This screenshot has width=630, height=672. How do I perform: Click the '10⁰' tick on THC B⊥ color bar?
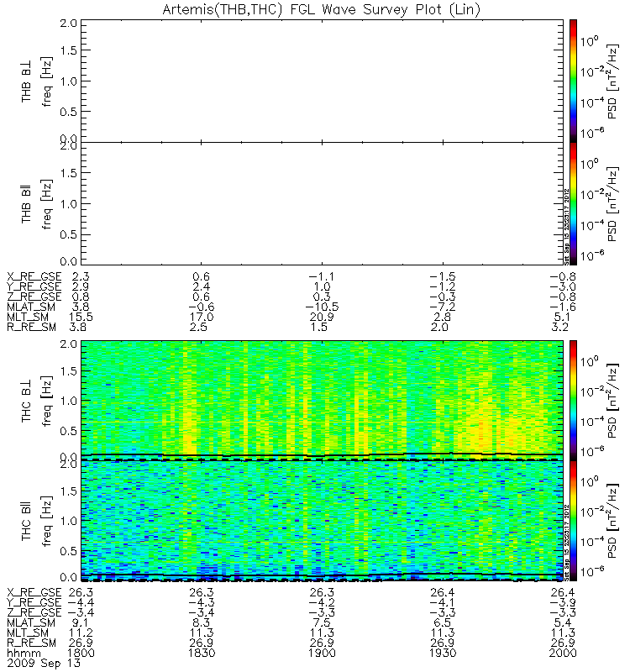[590, 361]
